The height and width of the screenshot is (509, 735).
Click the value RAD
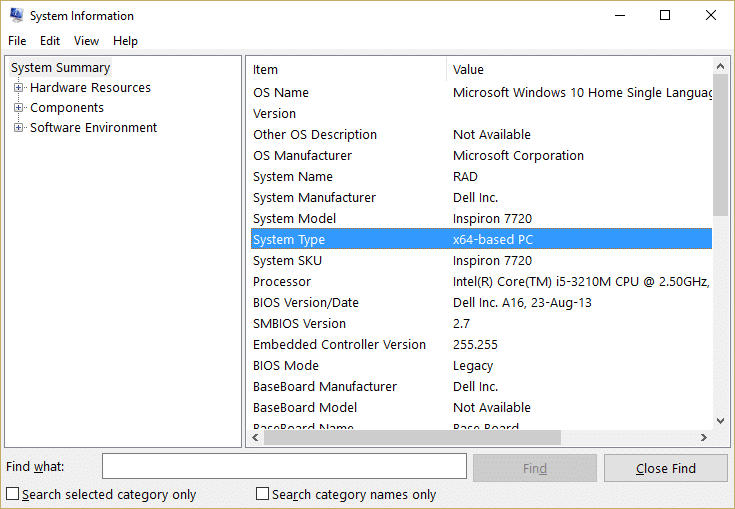(465, 177)
